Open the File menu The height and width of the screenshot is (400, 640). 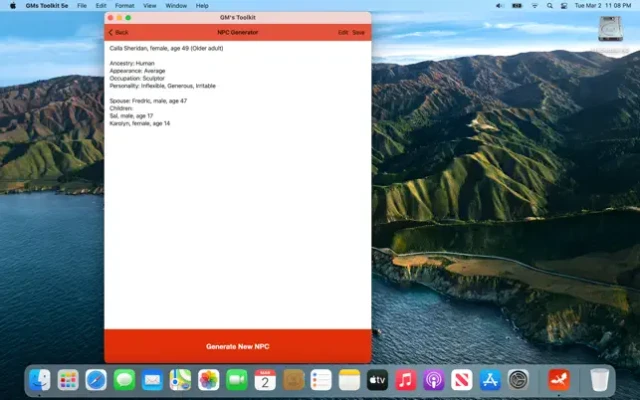(x=82, y=5)
